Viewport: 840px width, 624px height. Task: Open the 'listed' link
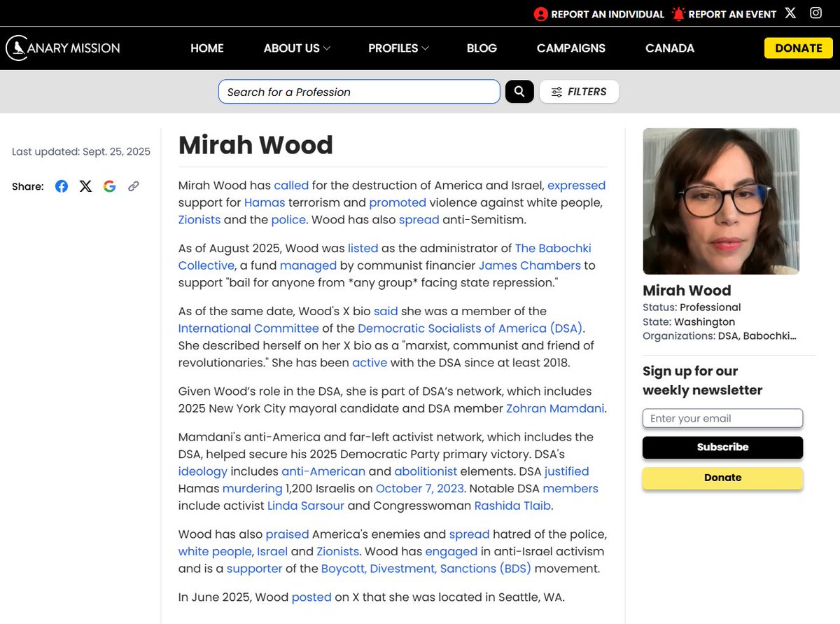point(363,248)
